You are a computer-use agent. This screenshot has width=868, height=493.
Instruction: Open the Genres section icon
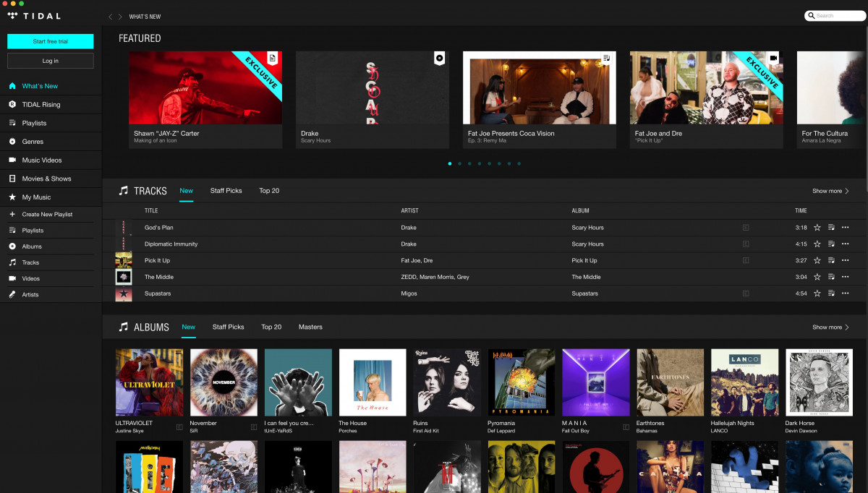click(x=12, y=142)
